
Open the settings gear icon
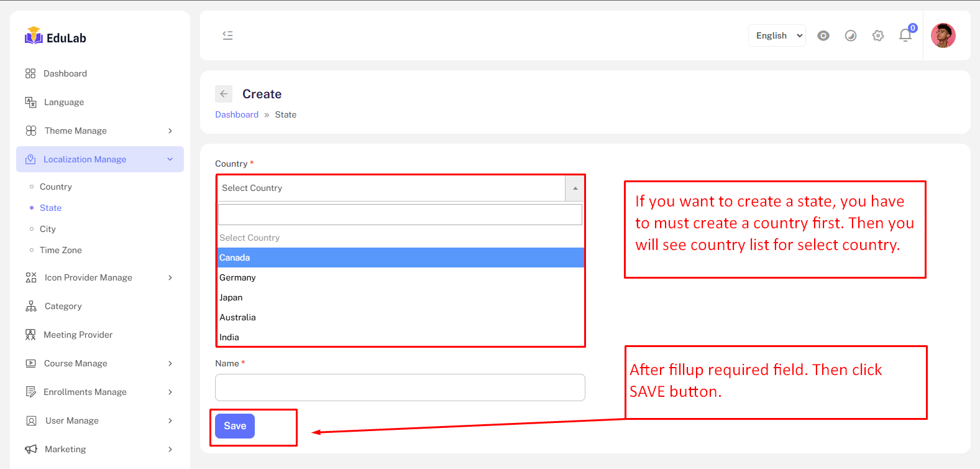tap(878, 35)
